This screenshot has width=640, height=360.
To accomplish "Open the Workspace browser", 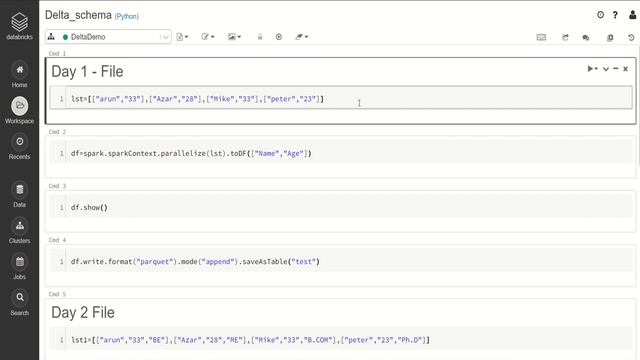I will [19, 111].
